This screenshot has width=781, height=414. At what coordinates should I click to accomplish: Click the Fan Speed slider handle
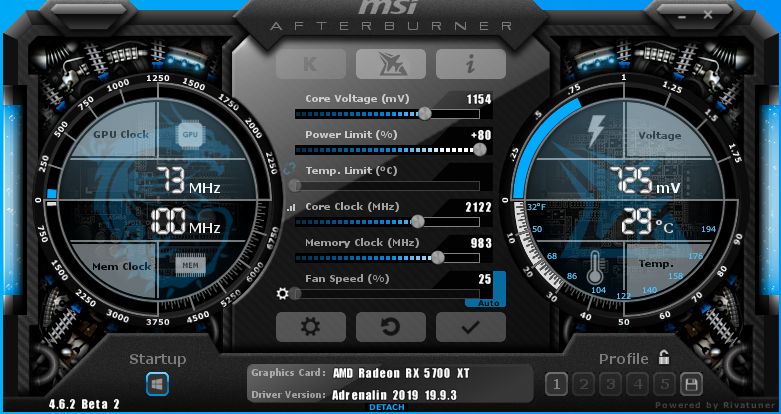pos(296,294)
